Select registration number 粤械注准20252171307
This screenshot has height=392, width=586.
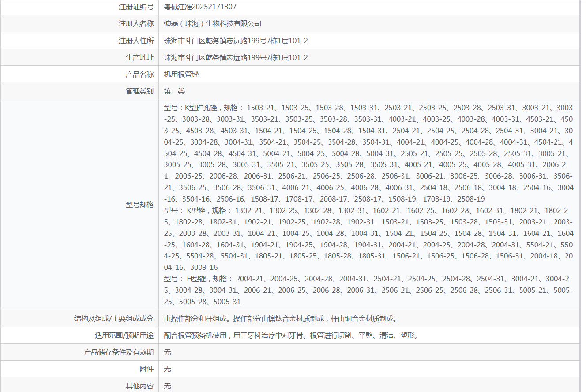[x=200, y=7]
